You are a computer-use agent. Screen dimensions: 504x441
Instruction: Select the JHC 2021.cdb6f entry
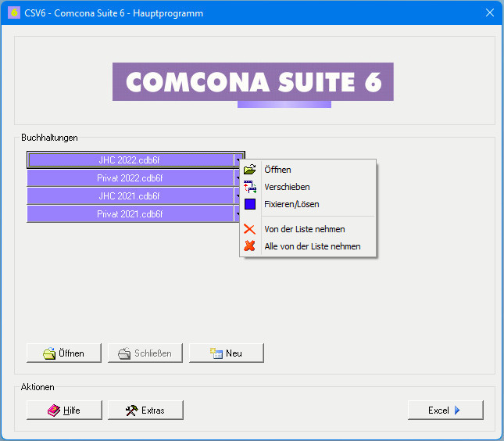point(130,196)
